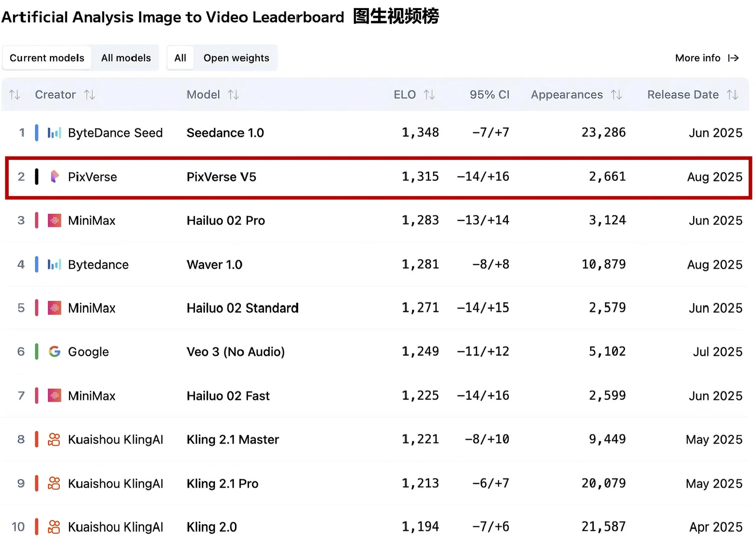Click Aug 2025 date in PixVerse row

(x=715, y=177)
